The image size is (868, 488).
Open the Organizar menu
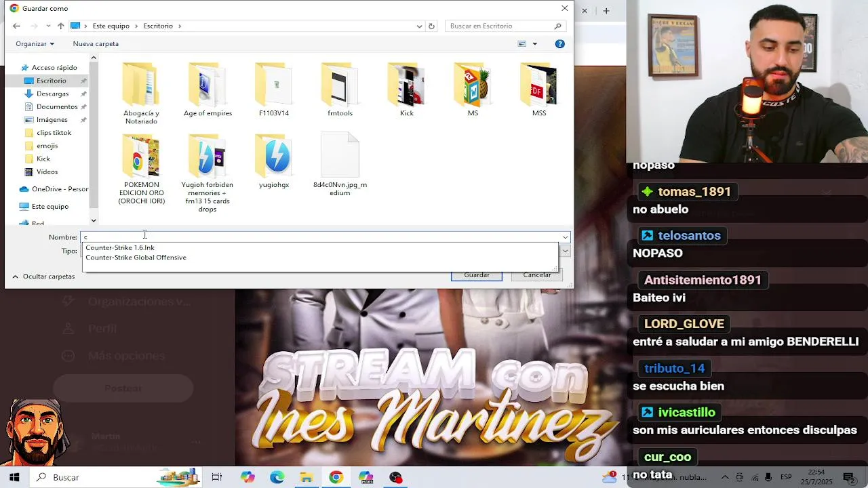coord(35,43)
